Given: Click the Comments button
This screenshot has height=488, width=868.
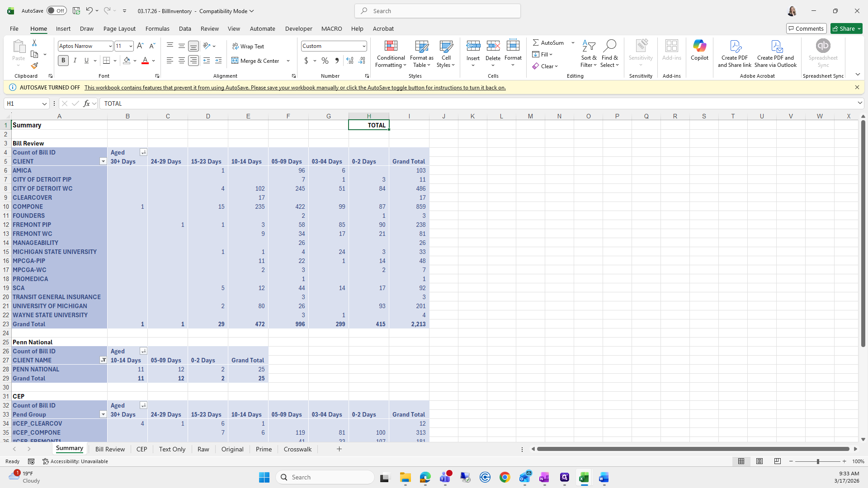Looking at the screenshot, I should coord(806,28).
